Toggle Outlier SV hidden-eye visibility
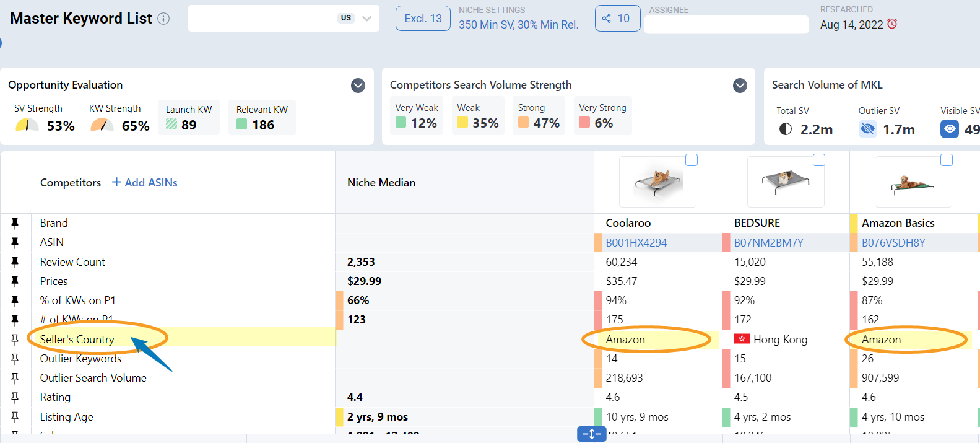The image size is (980, 443). pos(868,129)
